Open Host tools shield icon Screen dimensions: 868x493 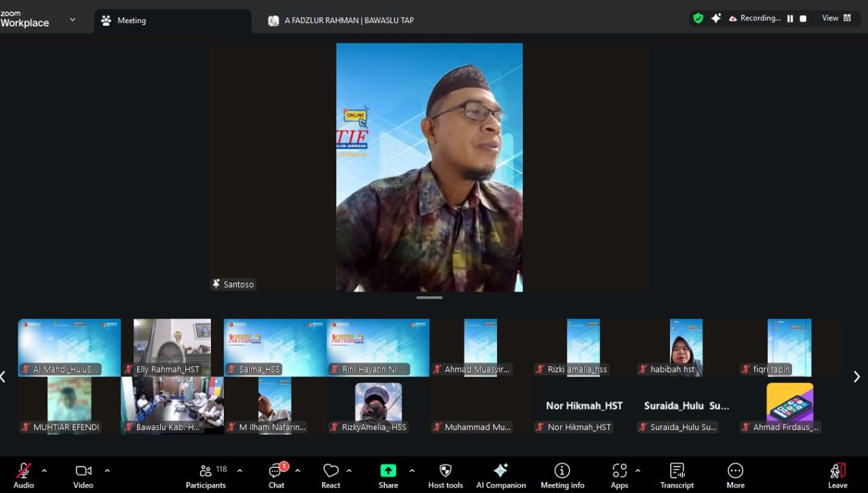[446, 475]
